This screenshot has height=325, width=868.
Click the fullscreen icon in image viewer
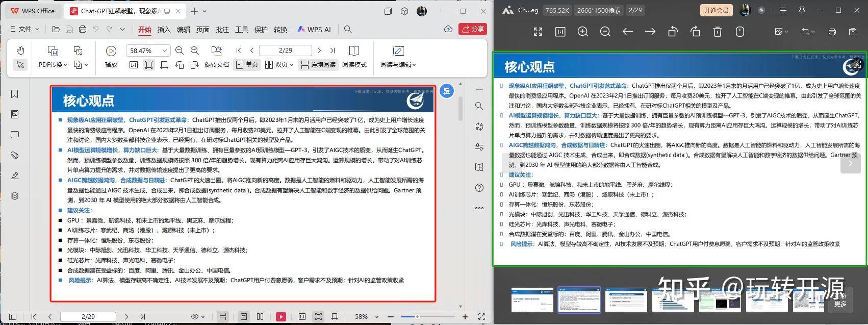[x=538, y=32]
